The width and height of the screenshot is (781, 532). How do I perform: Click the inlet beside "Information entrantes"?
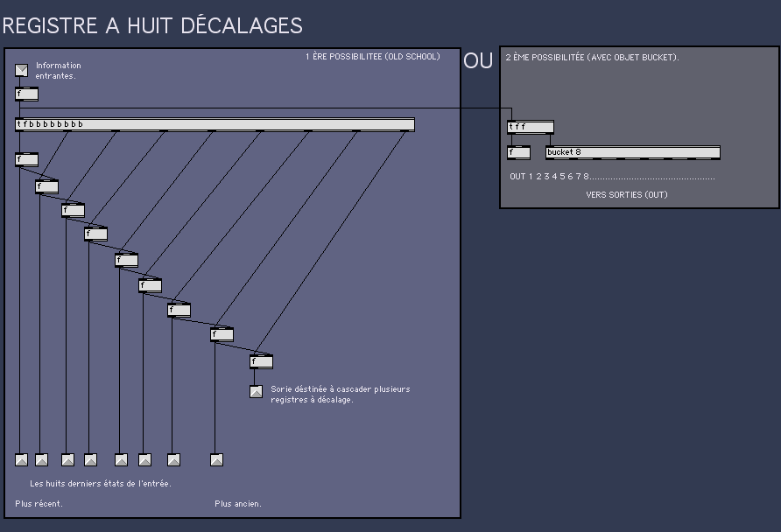tap(21, 70)
